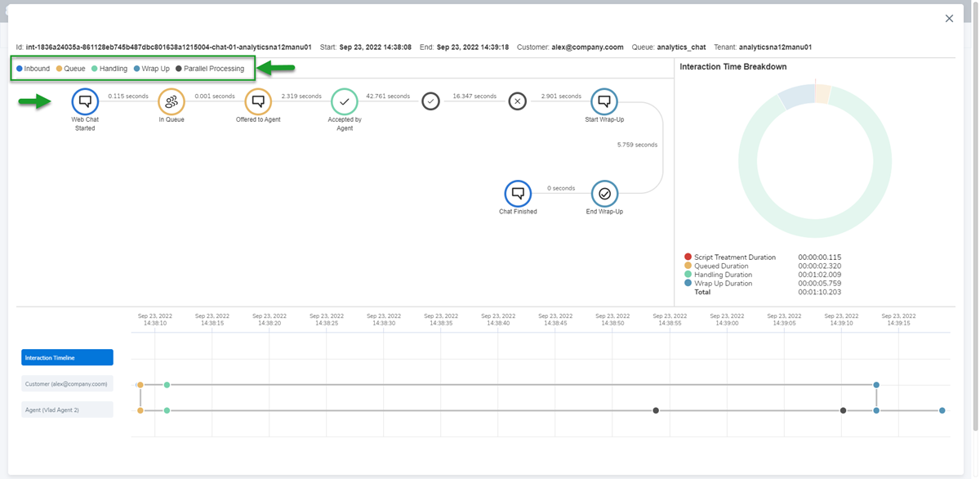Close the interaction details dialog

point(949,18)
